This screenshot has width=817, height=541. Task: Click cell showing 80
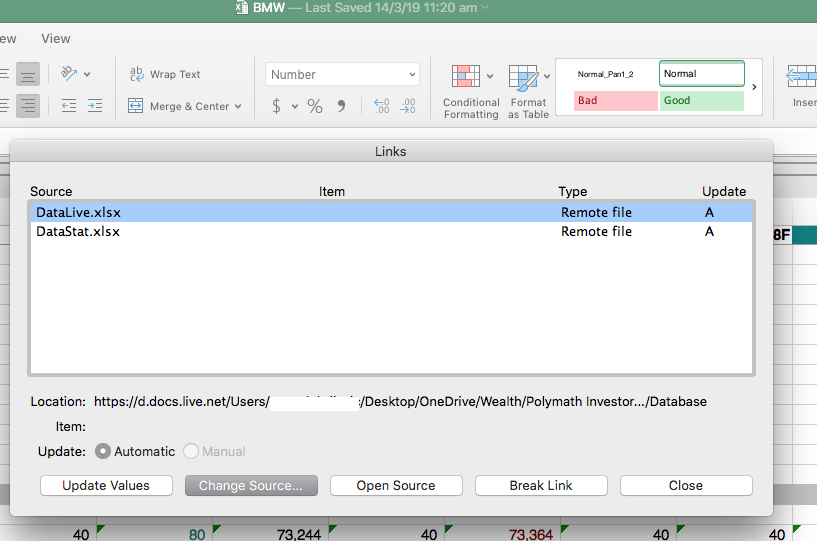pyautogui.click(x=155, y=533)
